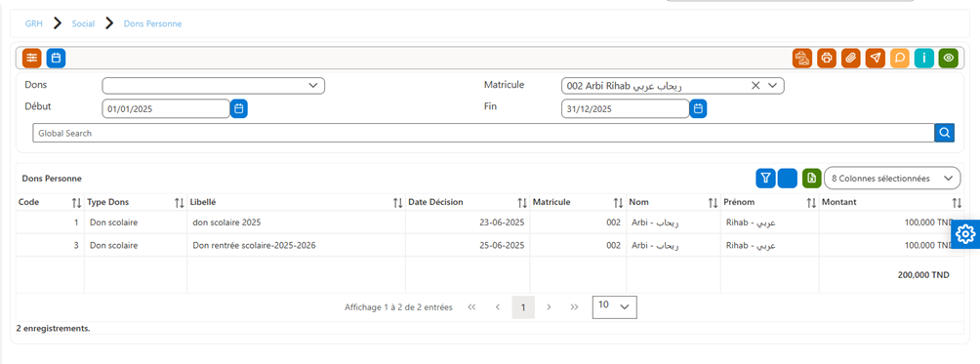The width and height of the screenshot is (980, 364).
Task: Click the GRH breadcrumb link
Action: point(34,23)
